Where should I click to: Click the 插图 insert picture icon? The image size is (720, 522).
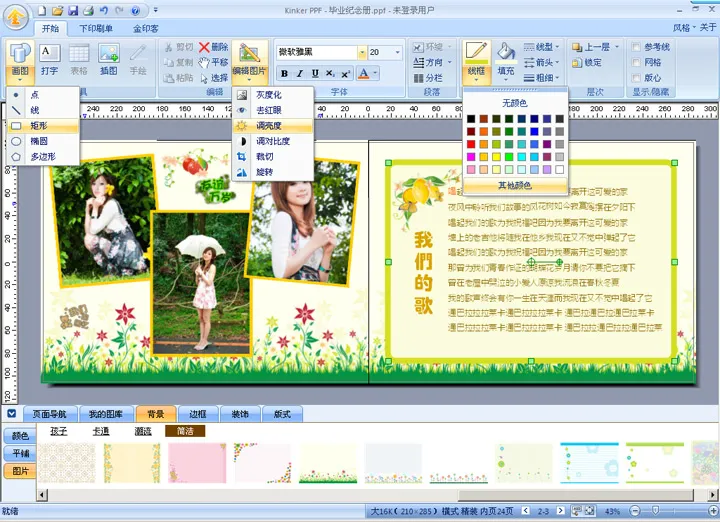tap(109, 57)
